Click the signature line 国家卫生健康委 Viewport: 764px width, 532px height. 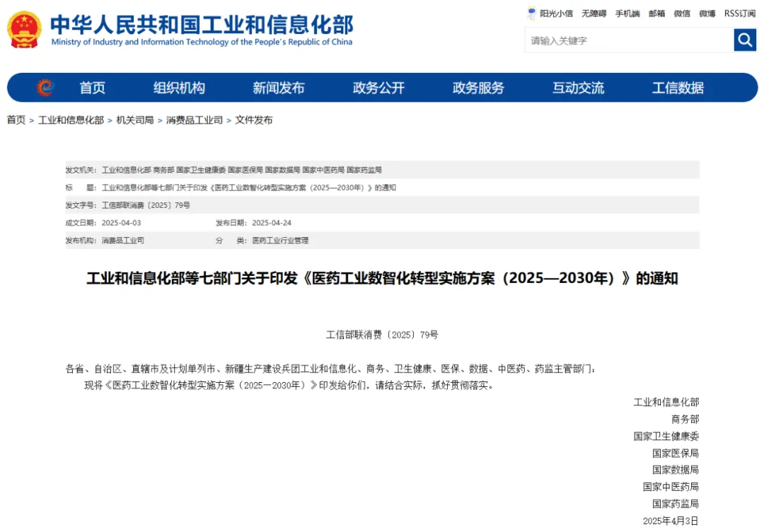click(x=666, y=436)
